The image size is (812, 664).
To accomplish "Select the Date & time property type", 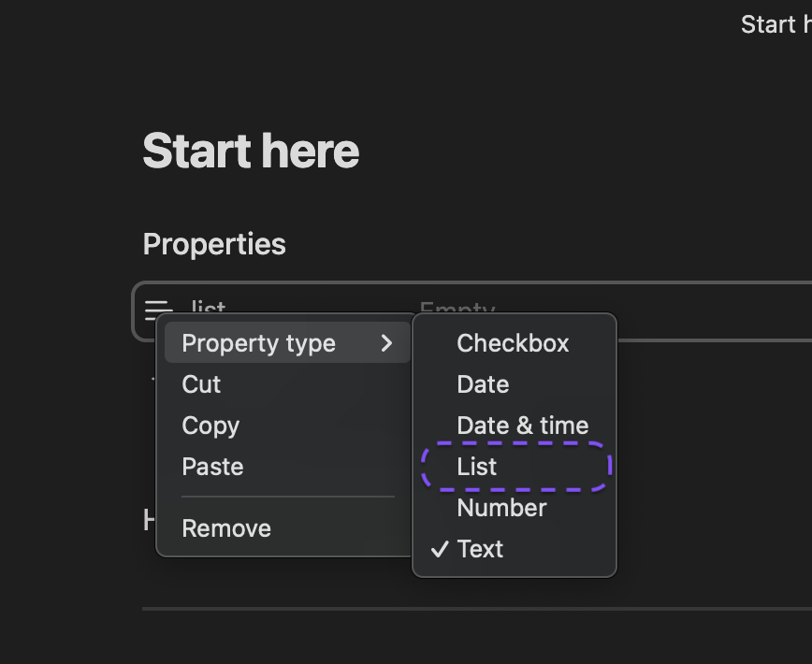I will point(522,426).
